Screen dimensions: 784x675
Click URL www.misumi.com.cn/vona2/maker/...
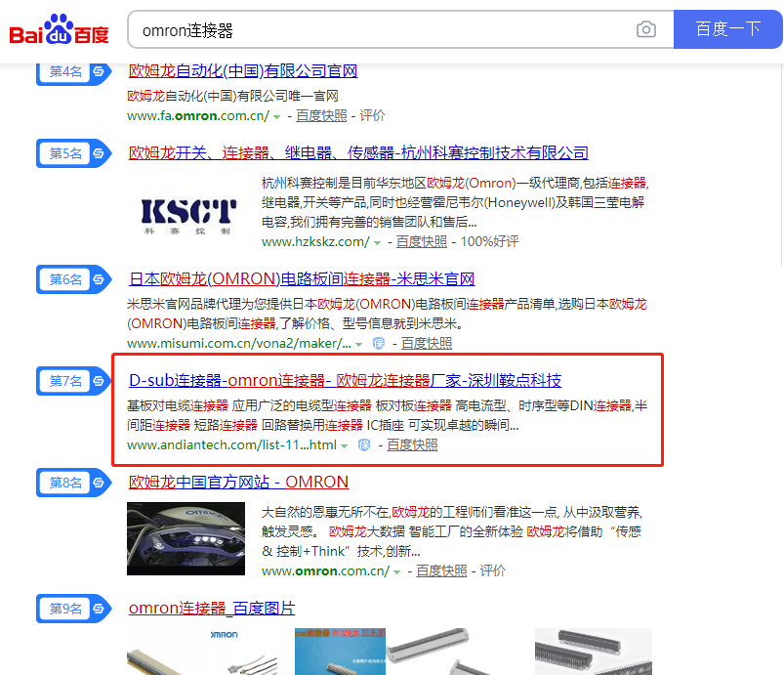(239, 343)
